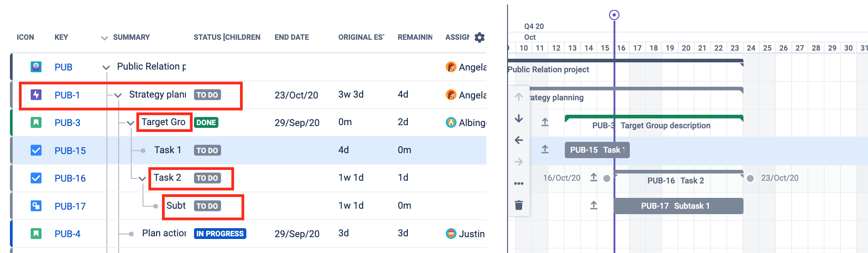Click the epic lightning icon for PUB-1

point(36,95)
